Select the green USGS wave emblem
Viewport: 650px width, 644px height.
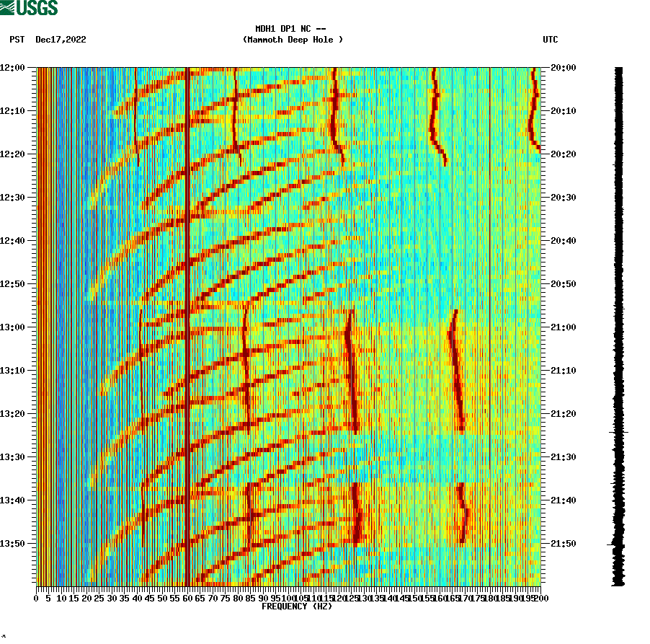7,8
